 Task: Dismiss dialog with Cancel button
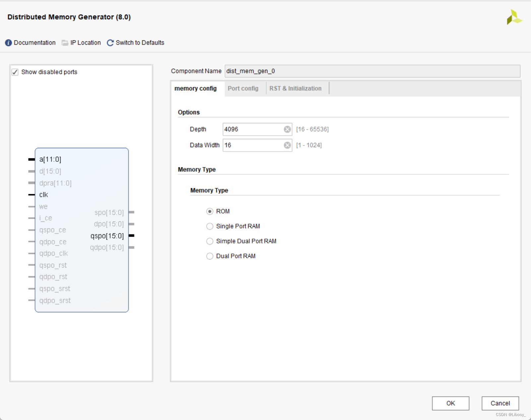click(500, 403)
